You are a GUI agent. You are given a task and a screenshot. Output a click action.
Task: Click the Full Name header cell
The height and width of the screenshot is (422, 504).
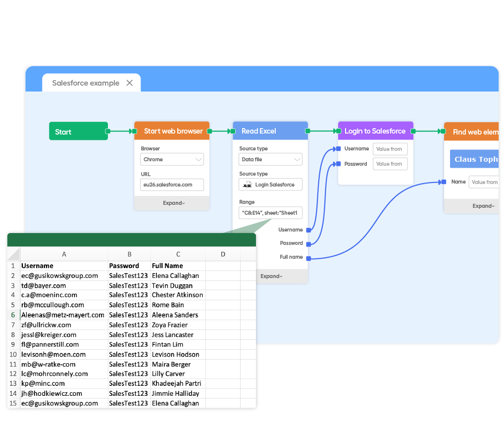(x=178, y=266)
